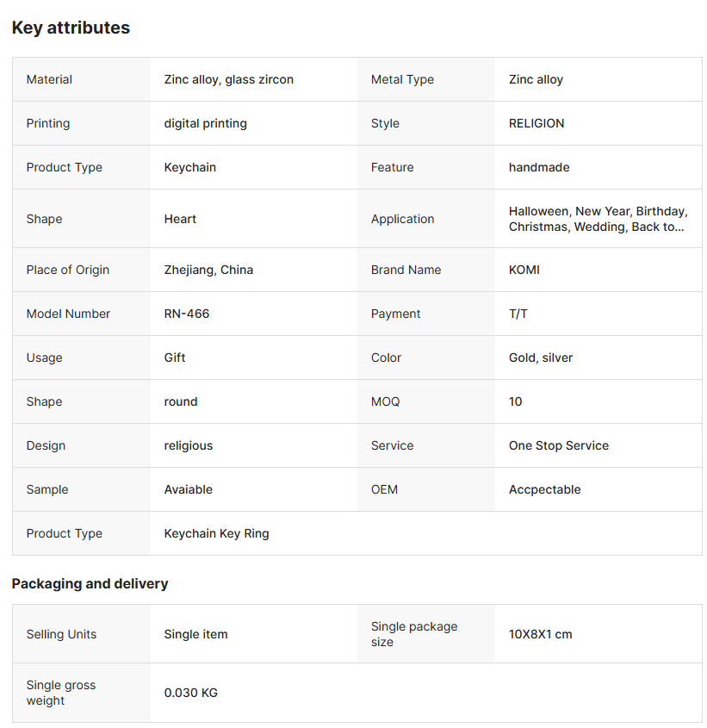707x728 pixels.
Task: Click the Single item selling units value
Action: coord(195,634)
